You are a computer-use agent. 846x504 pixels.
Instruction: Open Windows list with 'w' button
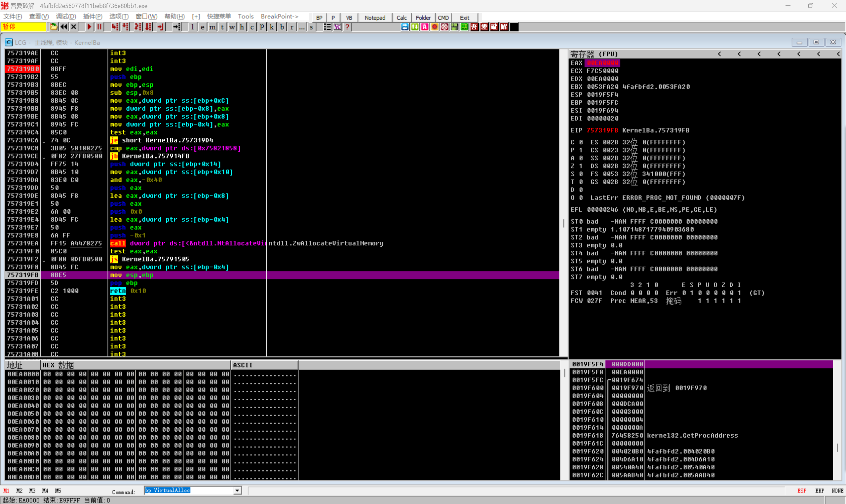232,27
